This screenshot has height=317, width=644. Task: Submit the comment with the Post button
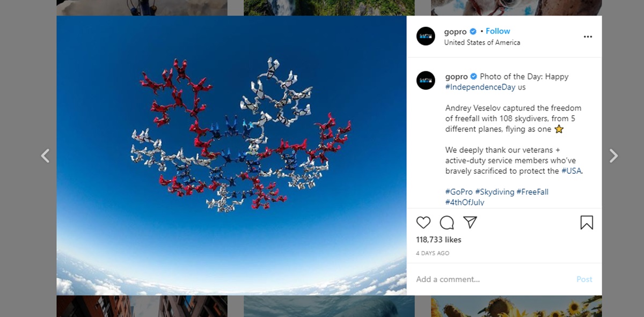pyautogui.click(x=584, y=279)
